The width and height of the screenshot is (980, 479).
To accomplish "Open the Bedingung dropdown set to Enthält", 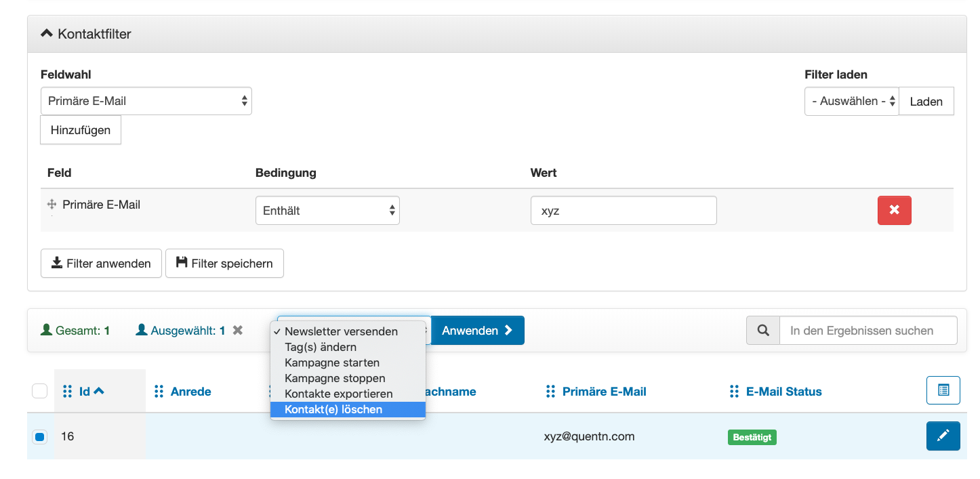I will (x=327, y=210).
